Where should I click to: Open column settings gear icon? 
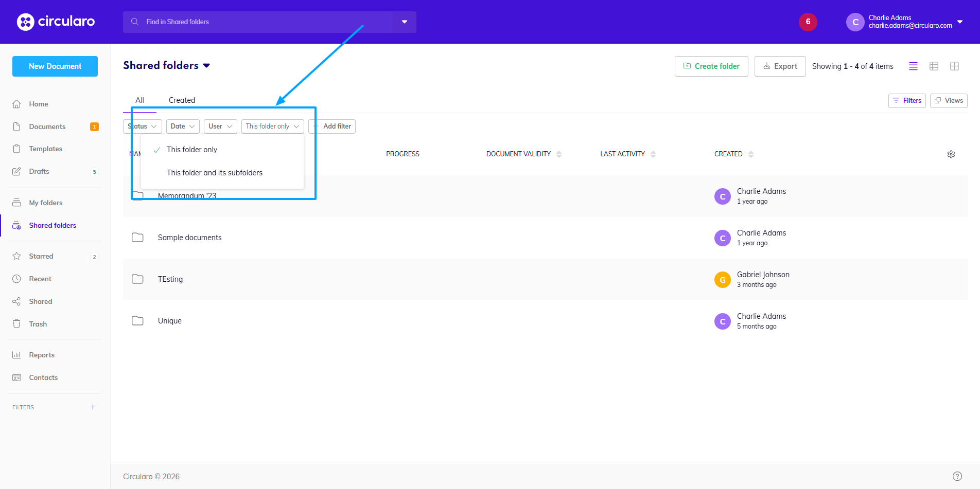pyautogui.click(x=951, y=154)
